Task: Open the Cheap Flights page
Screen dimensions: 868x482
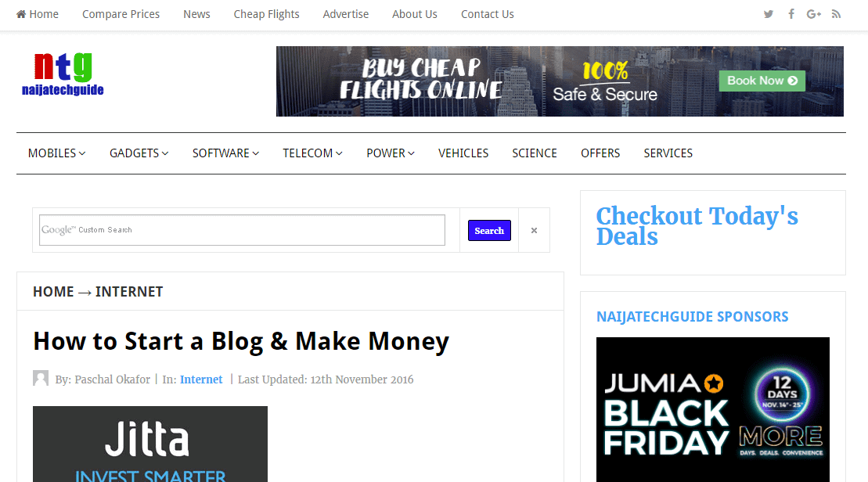Action: point(266,14)
